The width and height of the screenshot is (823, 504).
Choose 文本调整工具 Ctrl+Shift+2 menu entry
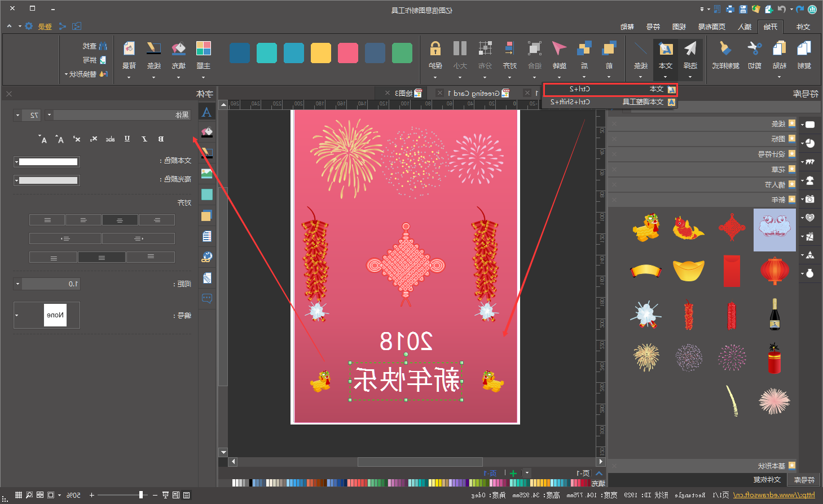[610, 102]
